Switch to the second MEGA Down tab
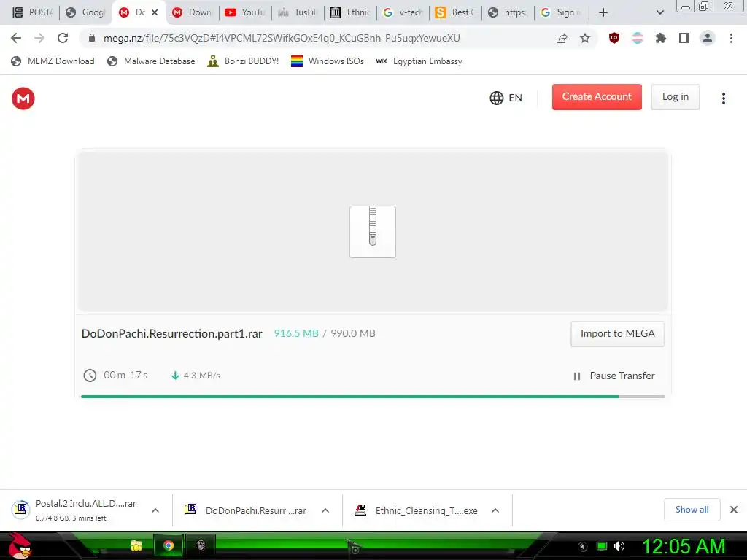 [x=192, y=12]
